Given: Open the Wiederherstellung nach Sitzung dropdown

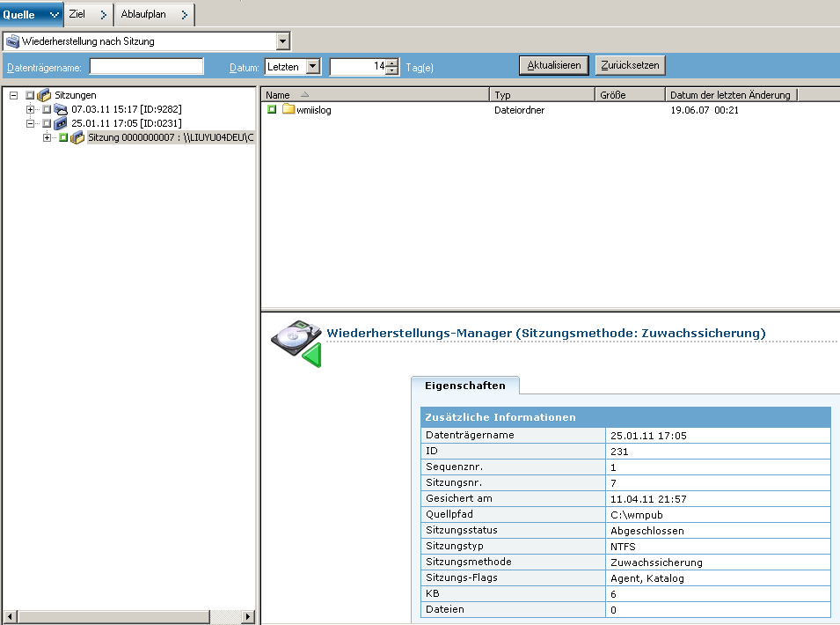Looking at the screenshot, I should [x=282, y=41].
